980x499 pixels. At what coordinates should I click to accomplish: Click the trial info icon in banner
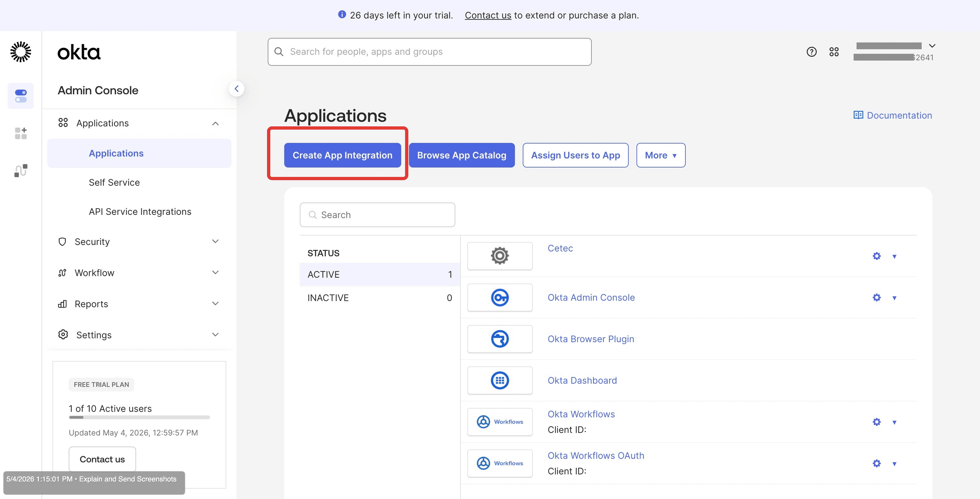point(342,15)
